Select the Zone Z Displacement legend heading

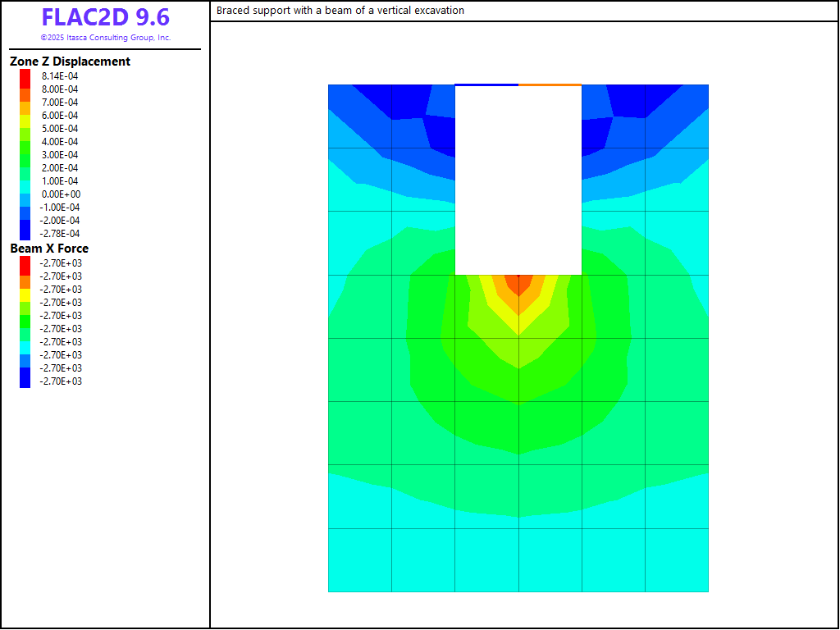tap(70, 62)
